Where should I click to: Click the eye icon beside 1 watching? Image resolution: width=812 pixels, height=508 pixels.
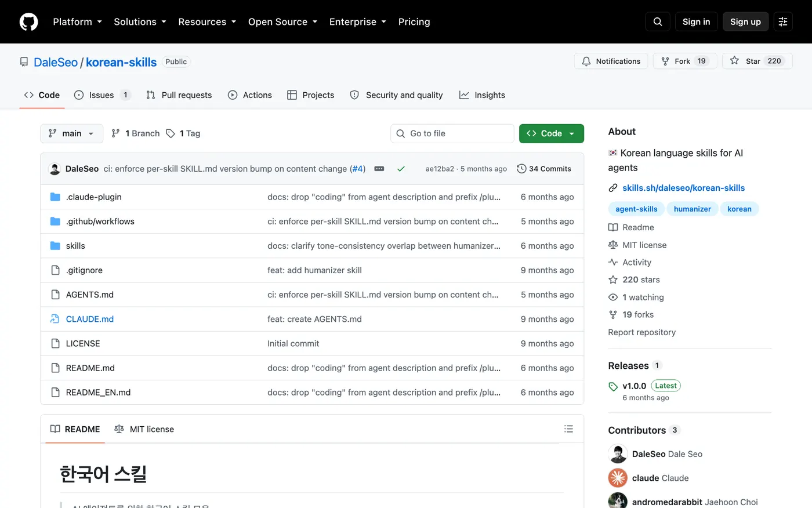(x=613, y=297)
